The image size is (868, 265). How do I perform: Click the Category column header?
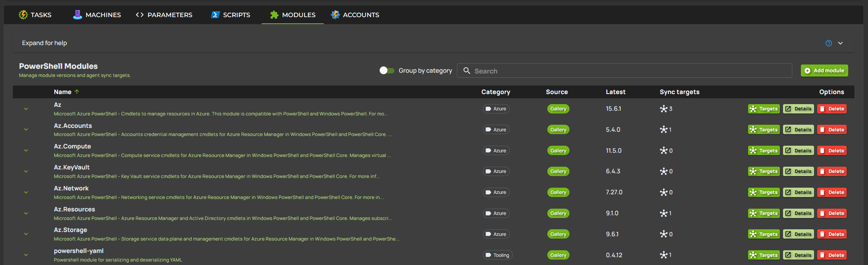point(496,92)
